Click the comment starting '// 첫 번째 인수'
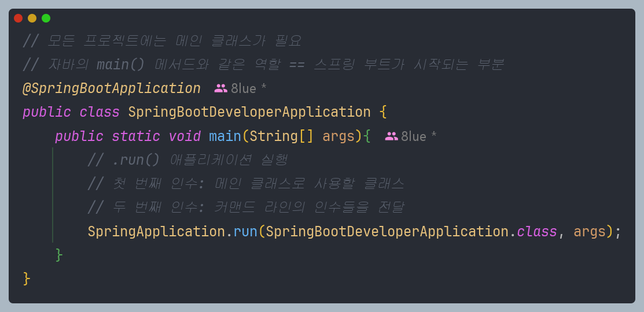644x312 pixels. click(246, 184)
